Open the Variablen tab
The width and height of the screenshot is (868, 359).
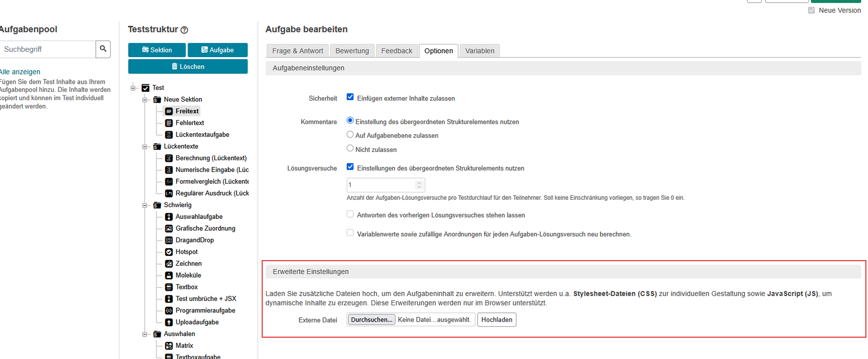[479, 51]
